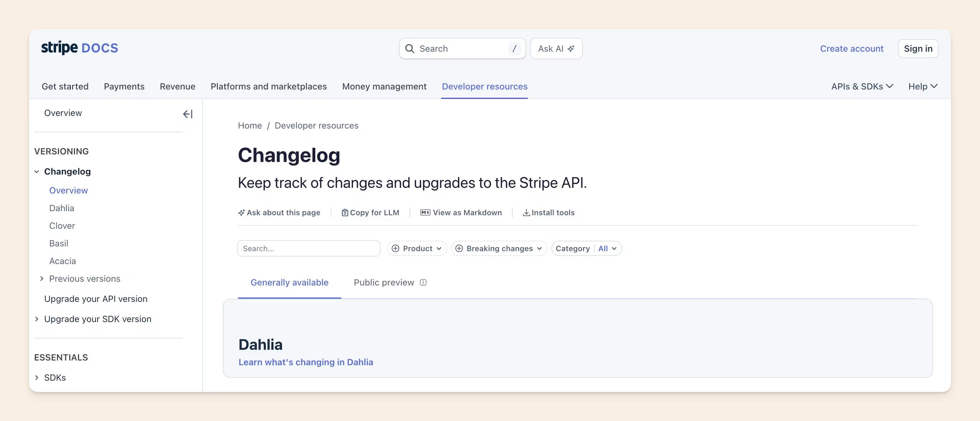Collapse the sidebar with the arrow icon
The image size is (980, 421).
(x=188, y=114)
